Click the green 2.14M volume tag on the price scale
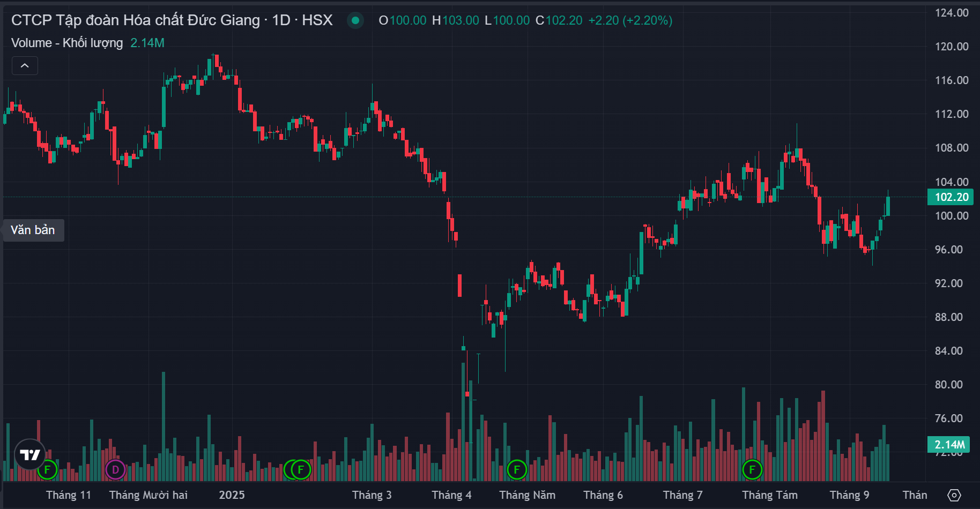 pyautogui.click(x=949, y=444)
